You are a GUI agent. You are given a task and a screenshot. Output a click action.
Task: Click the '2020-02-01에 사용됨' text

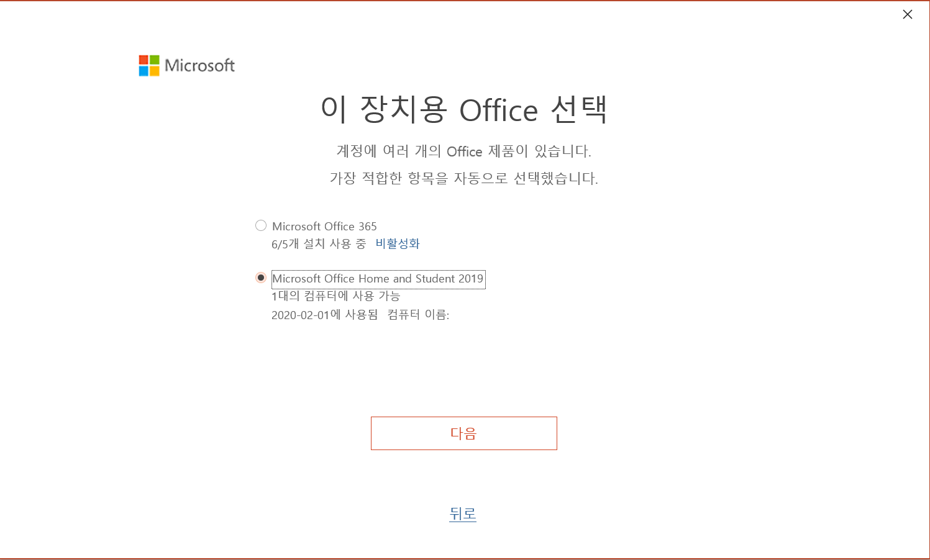coord(324,315)
